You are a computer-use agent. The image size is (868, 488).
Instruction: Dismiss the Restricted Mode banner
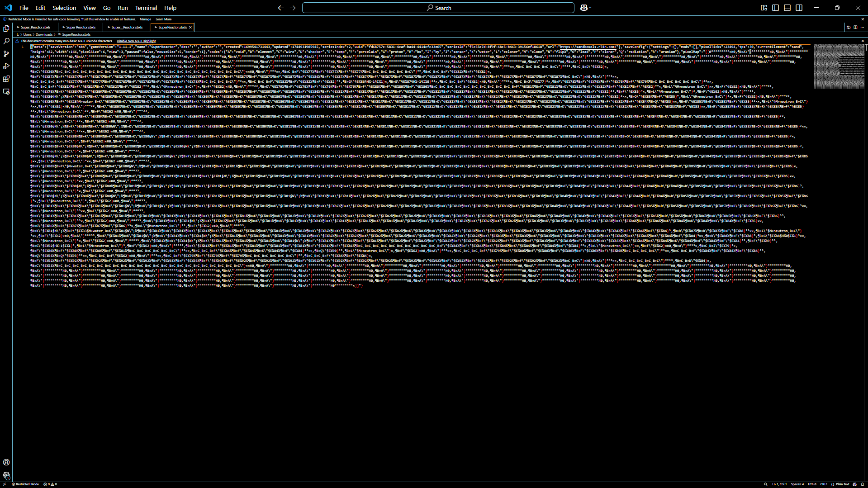863,19
